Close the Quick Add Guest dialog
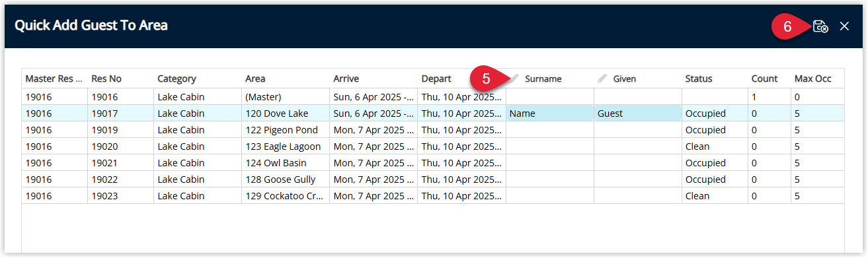 pos(844,26)
